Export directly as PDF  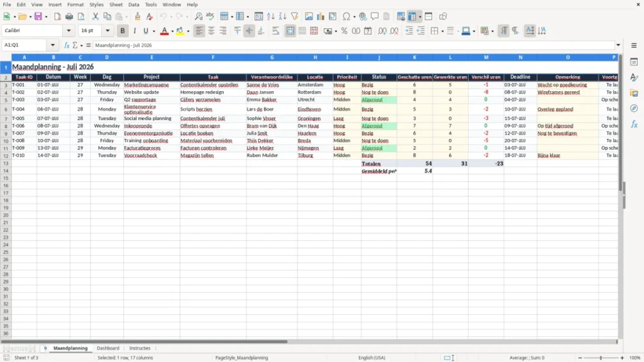[57, 16]
